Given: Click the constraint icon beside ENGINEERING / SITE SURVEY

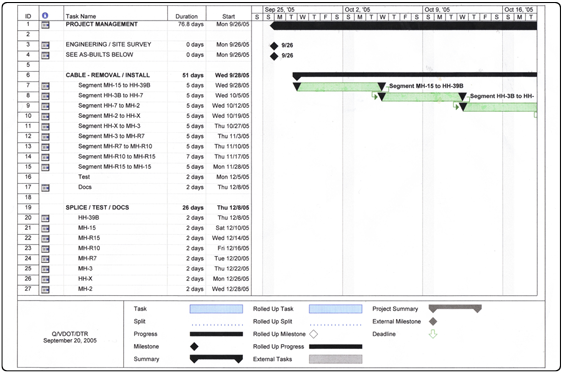Looking at the screenshot, I should pos(45,45).
